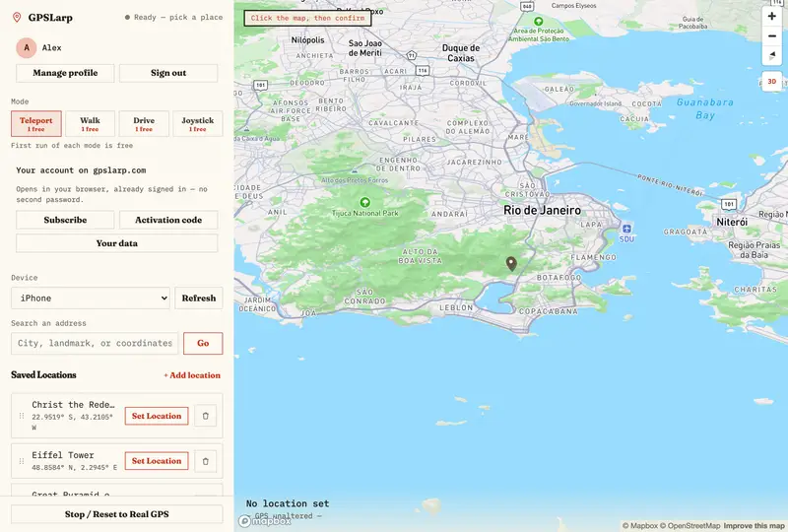Reset map bearing with compass button
The height and width of the screenshot is (532, 788).
(x=772, y=55)
